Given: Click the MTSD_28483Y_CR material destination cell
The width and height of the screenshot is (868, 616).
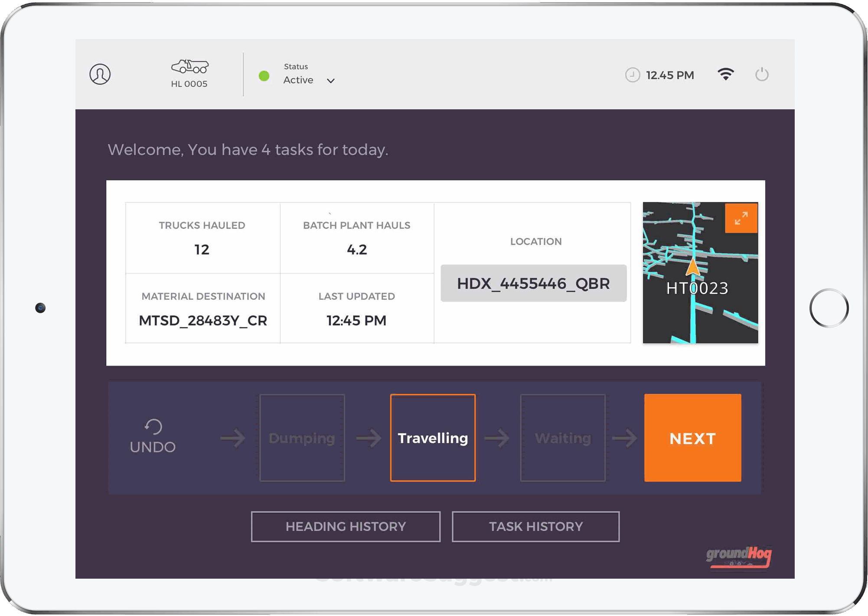Looking at the screenshot, I should pyautogui.click(x=203, y=320).
